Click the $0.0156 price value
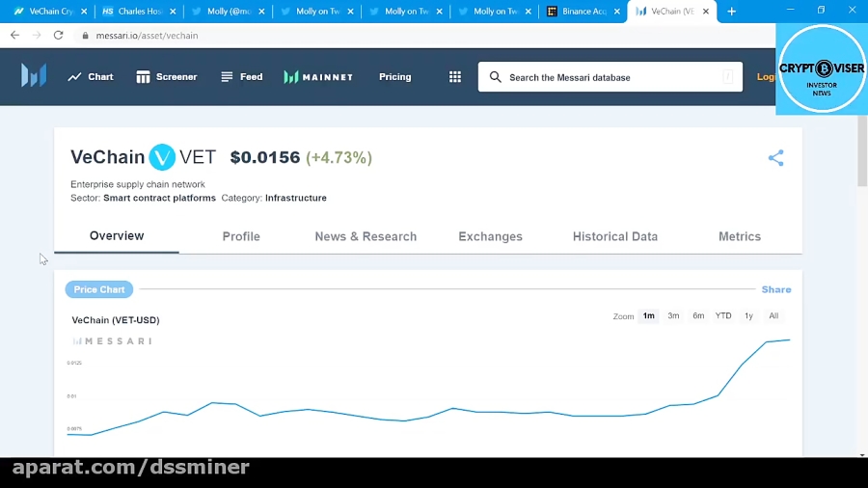The image size is (868, 488). point(265,158)
